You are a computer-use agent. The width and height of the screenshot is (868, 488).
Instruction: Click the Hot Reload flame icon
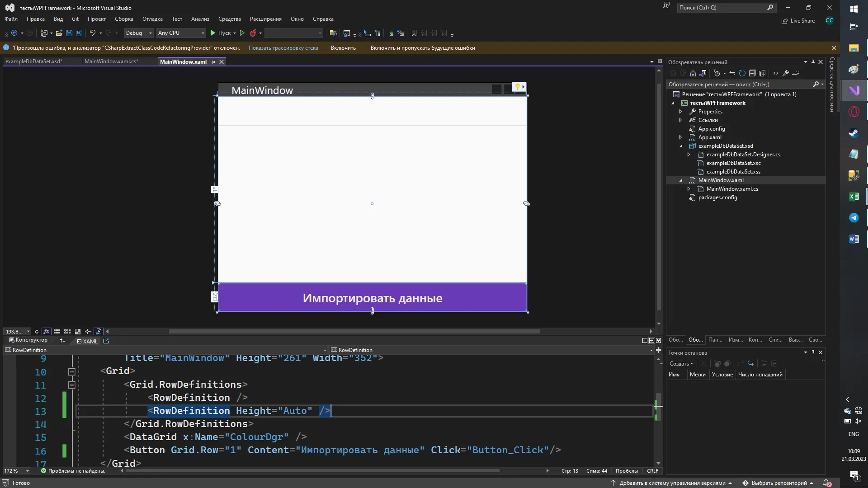pyautogui.click(x=253, y=33)
